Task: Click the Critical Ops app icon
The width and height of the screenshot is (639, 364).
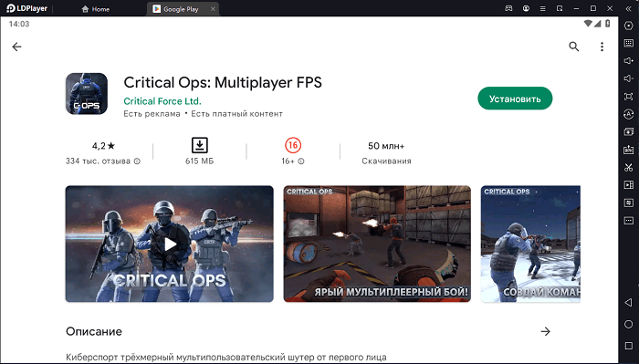Action: coord(87,94)
